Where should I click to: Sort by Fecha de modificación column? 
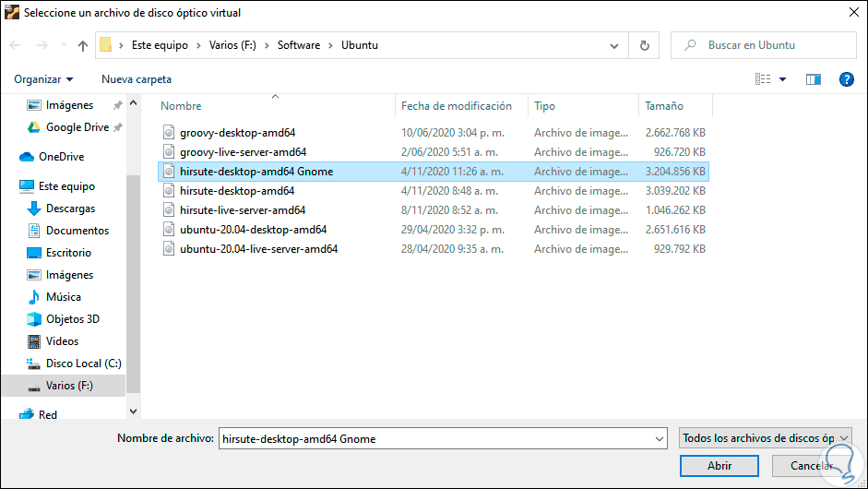(457, 106)
